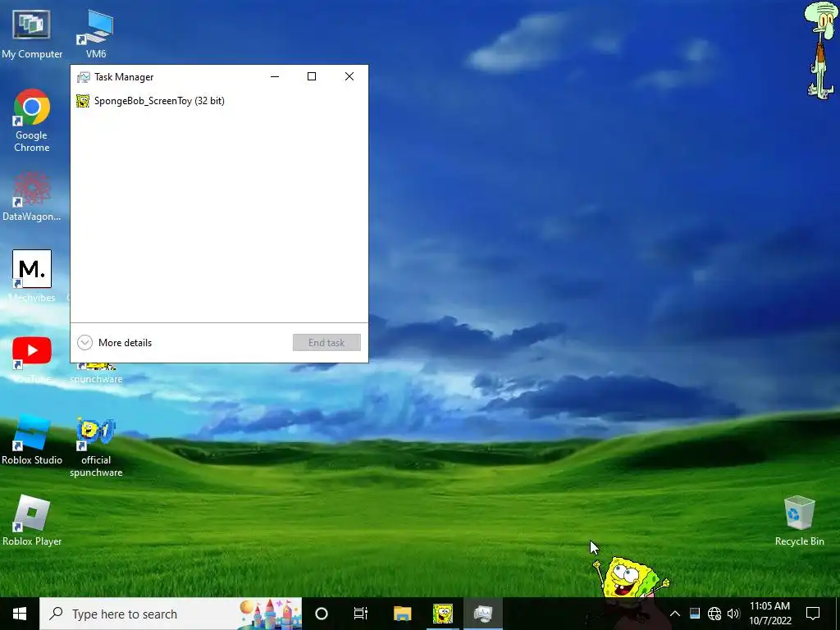Open the clock showing 11:05 AM
Viewport: 840px width, 630px height.
[x=769, y=614]
